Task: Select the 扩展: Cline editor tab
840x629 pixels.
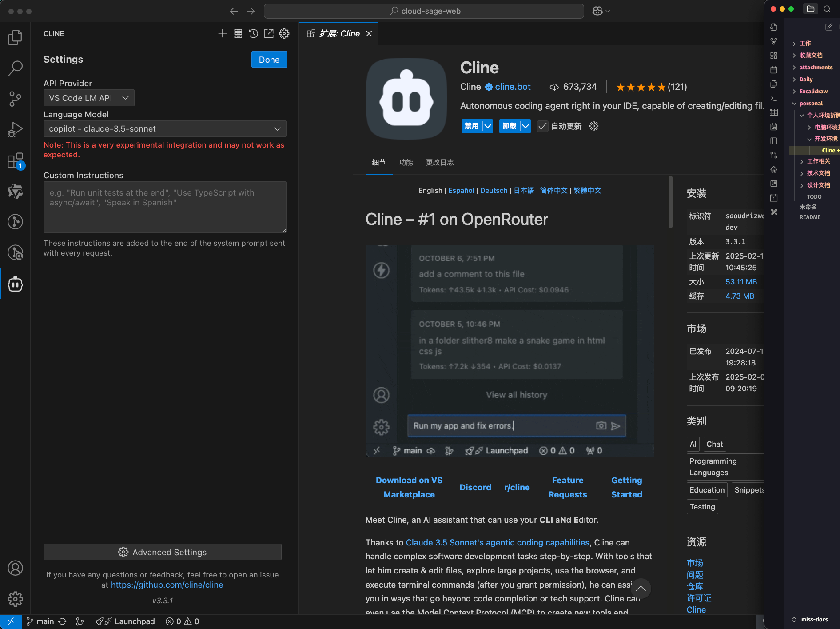Action: click(x=339, y=34)
